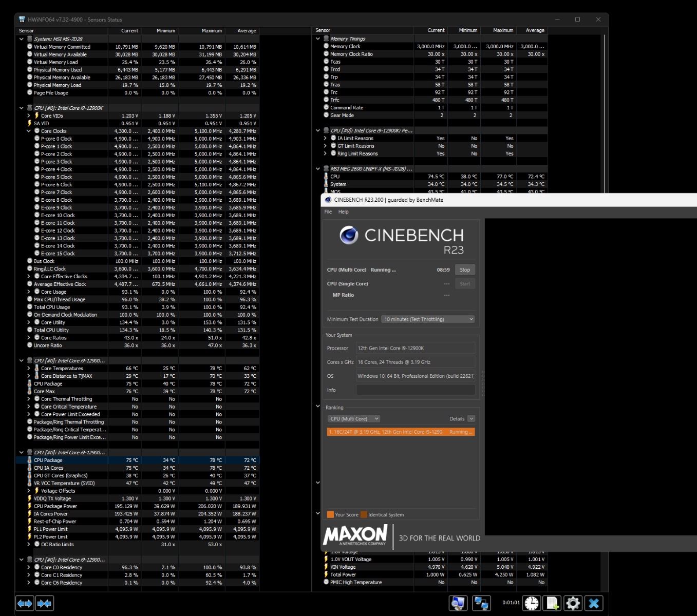This screenshot has height=616, width=697.
Task: Click the thermometer icon beside System temperature row
Action: pos(326,184)
